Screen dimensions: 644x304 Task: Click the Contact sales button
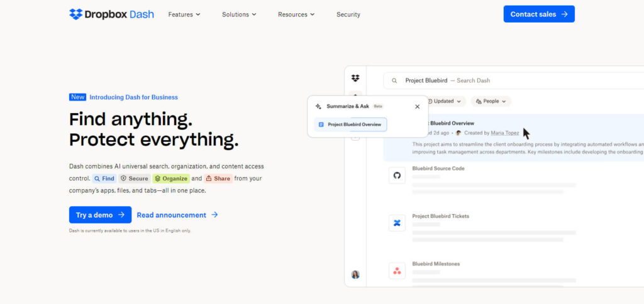(539, 14)
